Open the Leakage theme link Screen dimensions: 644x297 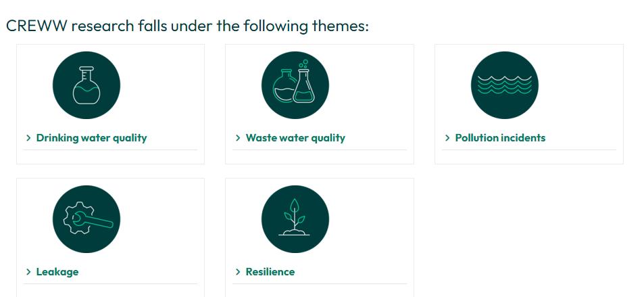57,272
